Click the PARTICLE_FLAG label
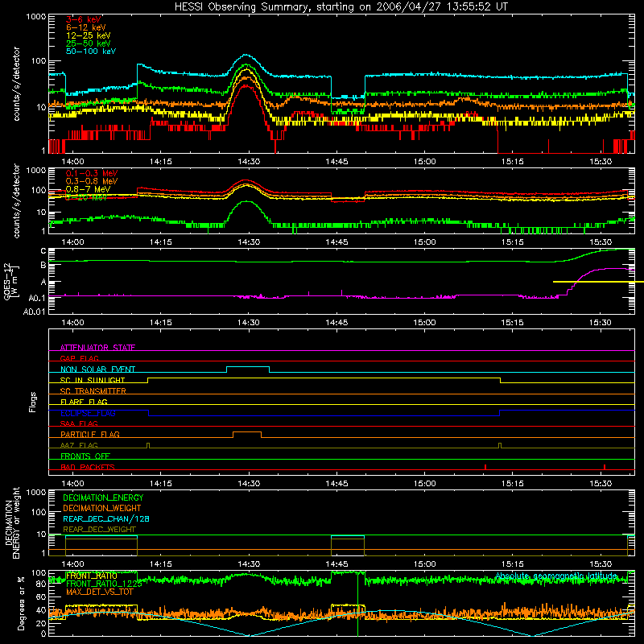Screen dimensions: 644x644 [x=90, y=434]
